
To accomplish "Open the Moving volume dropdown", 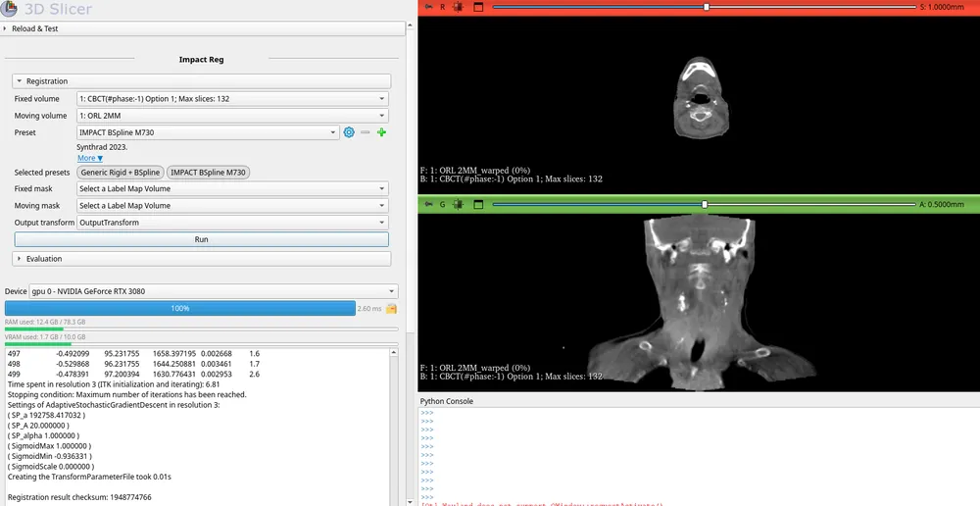I will [232, 116].
